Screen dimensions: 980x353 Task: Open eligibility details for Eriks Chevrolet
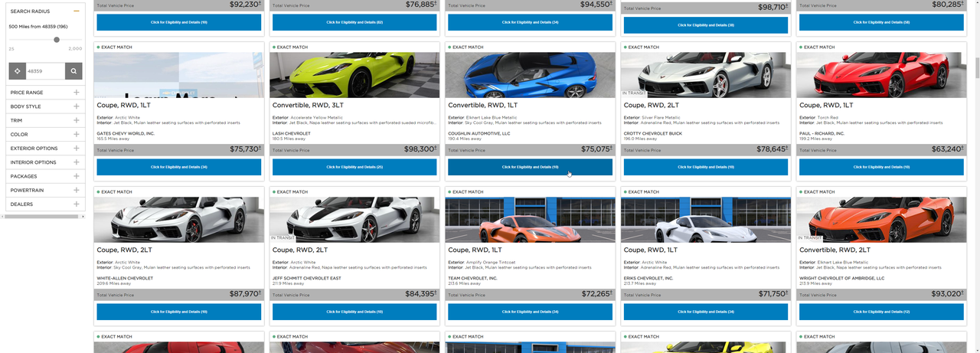(x=706, y=312)
